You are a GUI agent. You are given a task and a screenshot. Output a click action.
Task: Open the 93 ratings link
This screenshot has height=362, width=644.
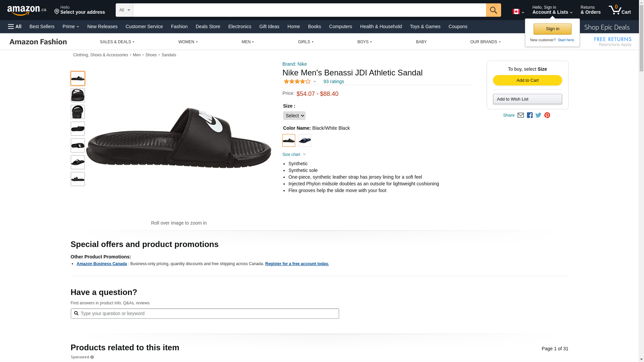(333, 81)
